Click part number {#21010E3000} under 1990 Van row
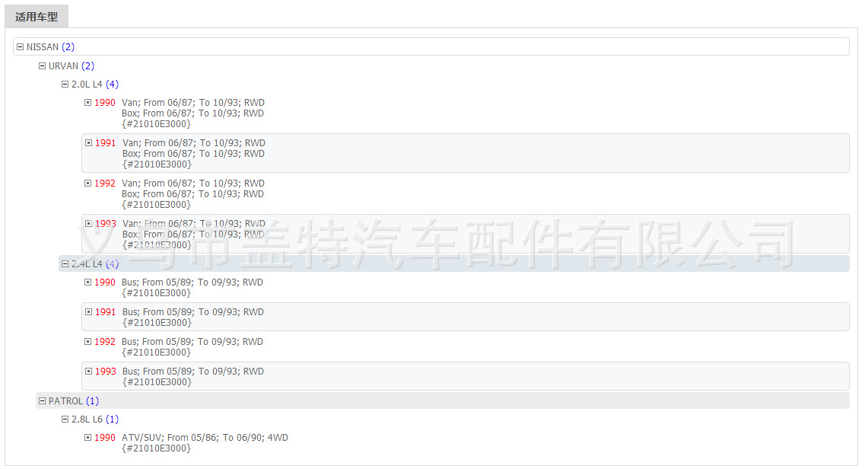868x469 pixels. click(x=157, y=124)
